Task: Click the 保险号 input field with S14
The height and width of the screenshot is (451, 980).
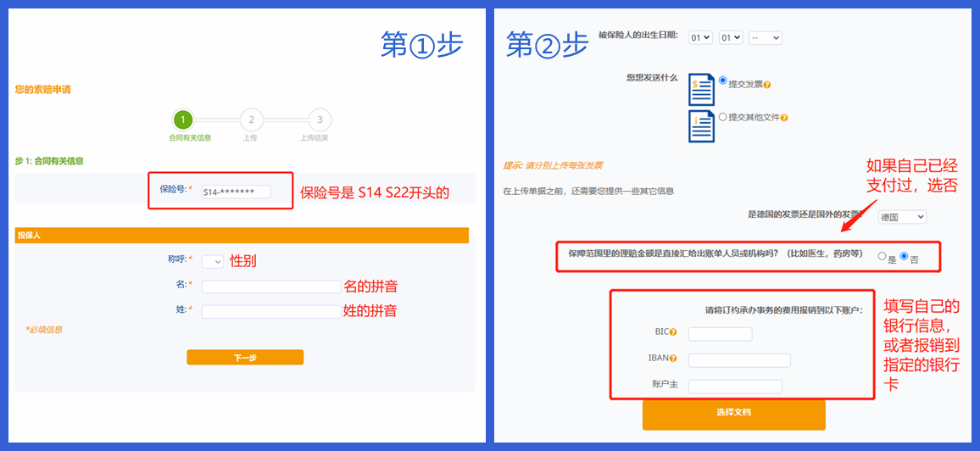Action: pos(236,192)
